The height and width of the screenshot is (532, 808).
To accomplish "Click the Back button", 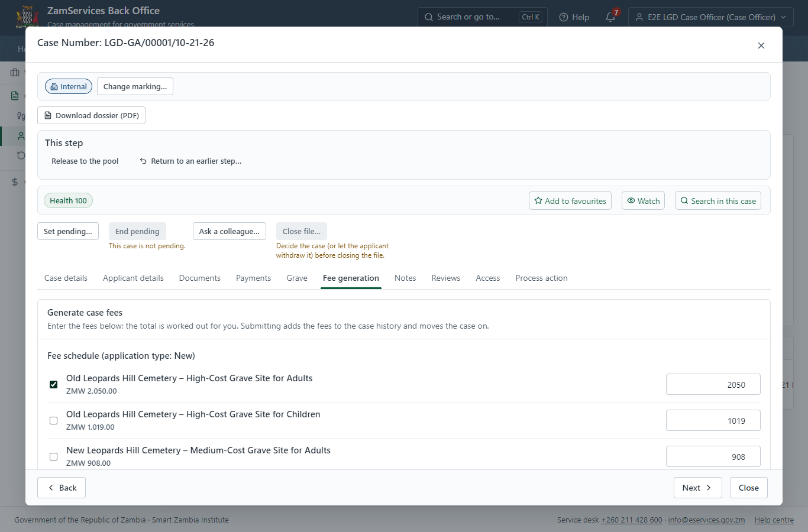I will pyautogui.click(x=62, y=488).
